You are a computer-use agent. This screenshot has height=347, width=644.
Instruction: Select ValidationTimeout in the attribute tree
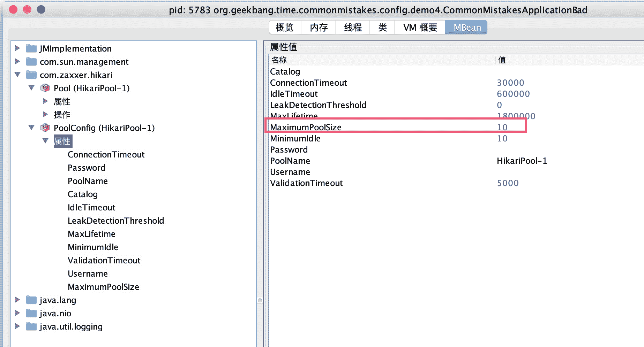pos(104,260)
